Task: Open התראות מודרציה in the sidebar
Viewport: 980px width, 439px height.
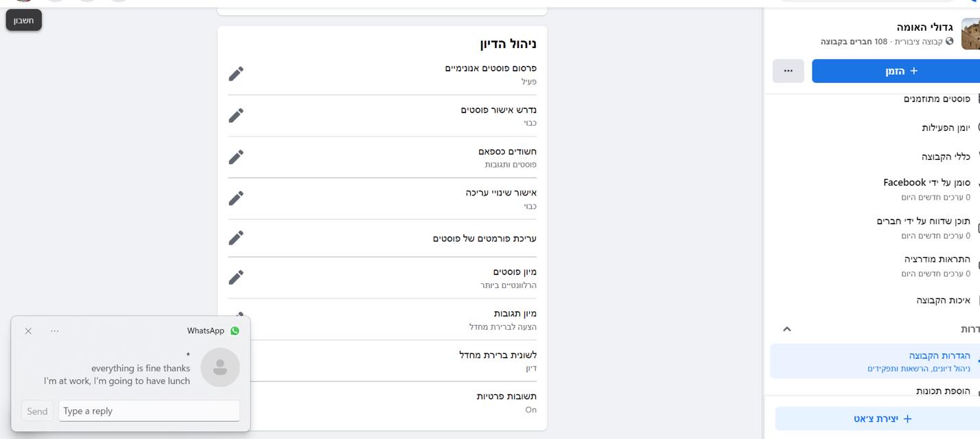Action: 937,259
